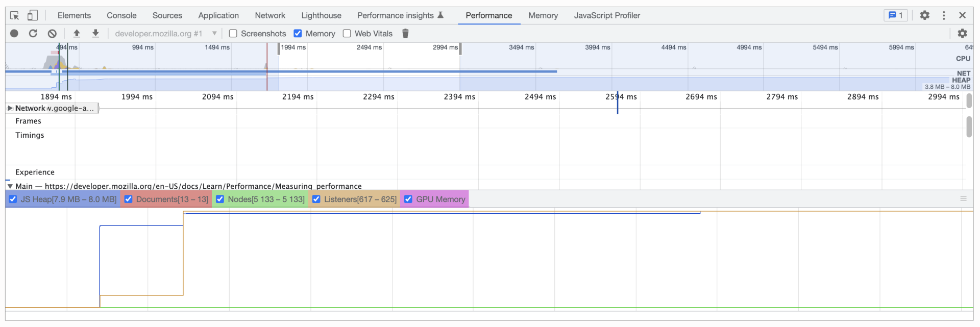Toggle the JS Heap counter checkbox
Image resolution: width=980 pixels, height=327 pixels.
(13, 199)
